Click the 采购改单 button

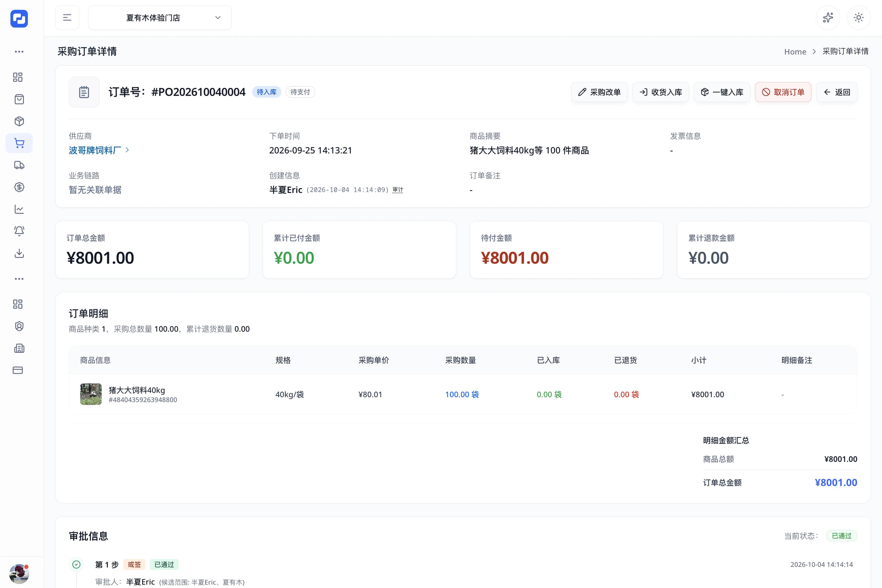tap(599, 92)
